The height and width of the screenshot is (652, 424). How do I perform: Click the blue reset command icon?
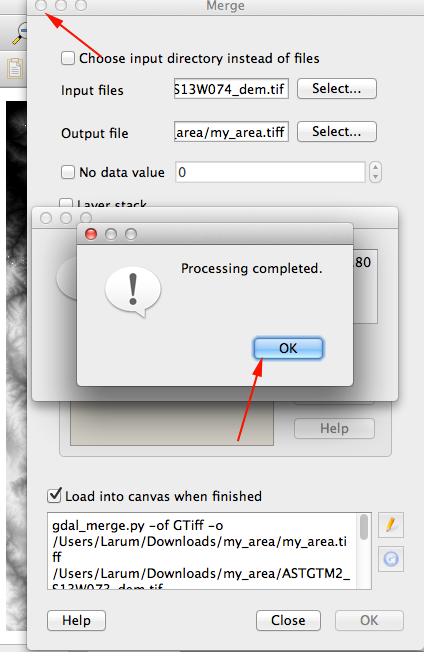click(x=391, y=559)
